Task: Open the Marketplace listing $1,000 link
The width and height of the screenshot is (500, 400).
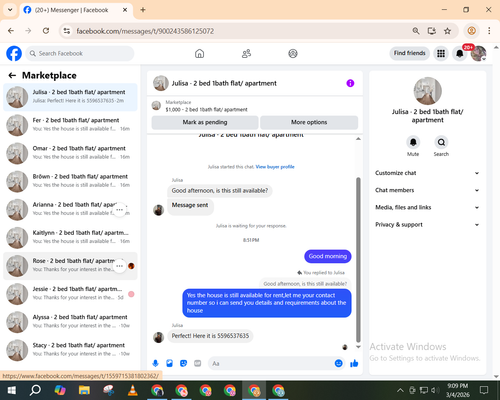Action: click(206, 109)
